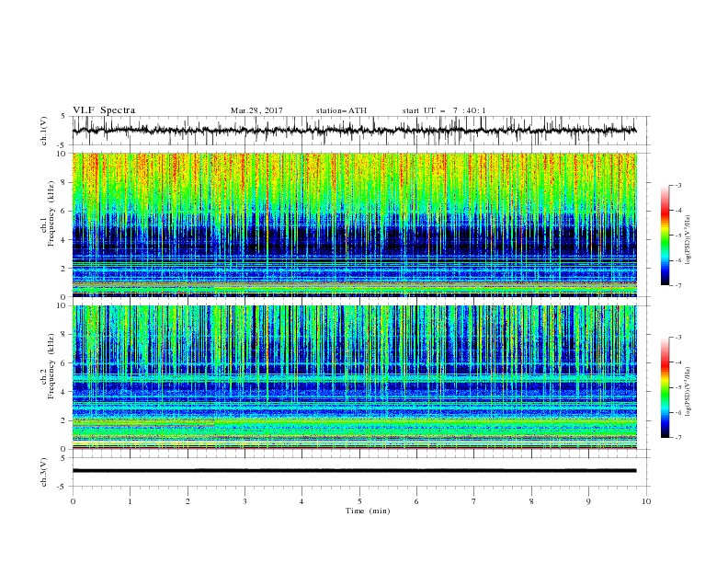Click the "5" tick on ch.1(V) axis
Image resolution: width=728 pixels, height=563 pixels.
pyautogui.click(x=63, y=117)
